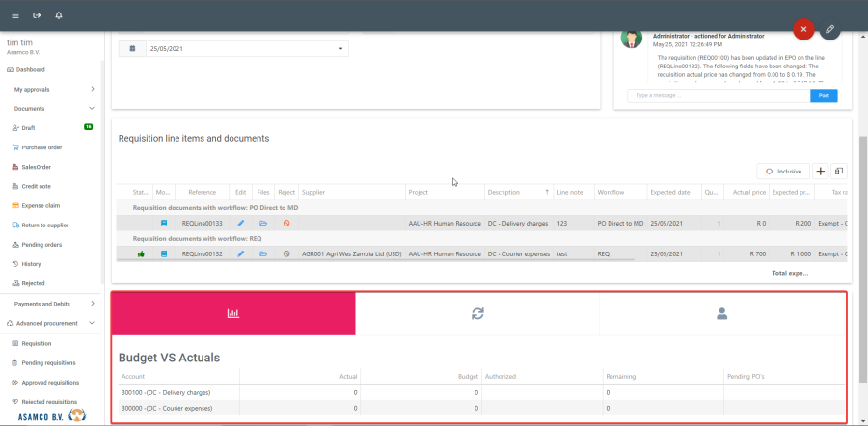
Task: Open the hamburger menu in top bar
Action: coord(14,15)
